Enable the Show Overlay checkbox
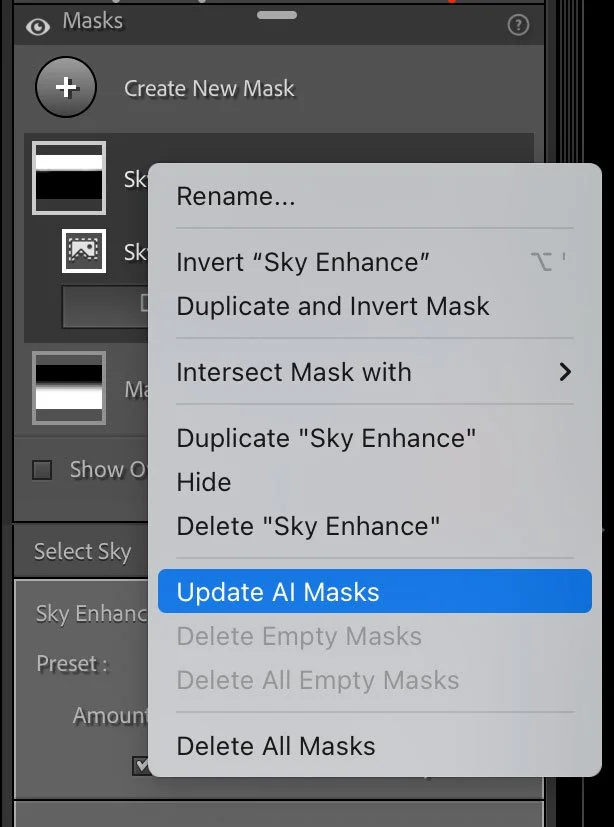 (42, 469)
